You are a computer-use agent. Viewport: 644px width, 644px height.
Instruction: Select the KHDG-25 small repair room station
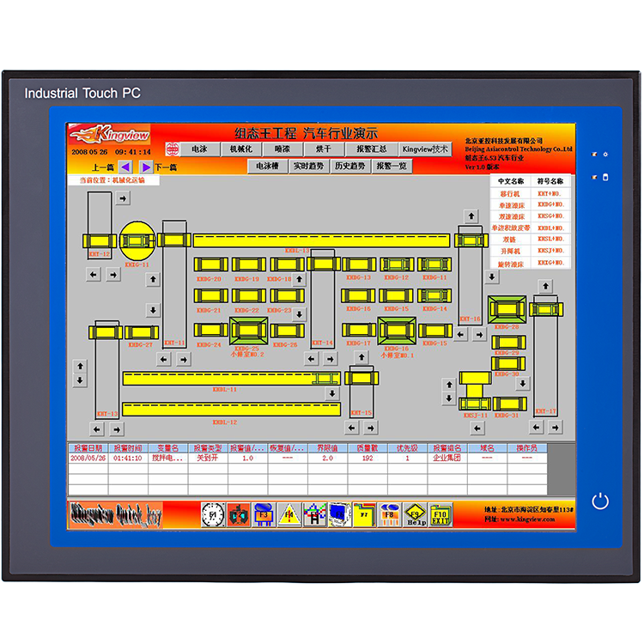[249, 328]
